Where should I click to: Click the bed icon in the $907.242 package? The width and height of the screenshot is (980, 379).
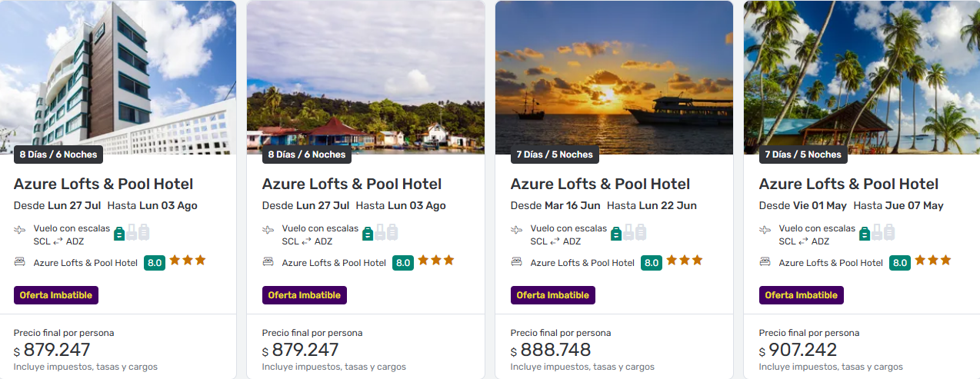[x=765, y=262]
